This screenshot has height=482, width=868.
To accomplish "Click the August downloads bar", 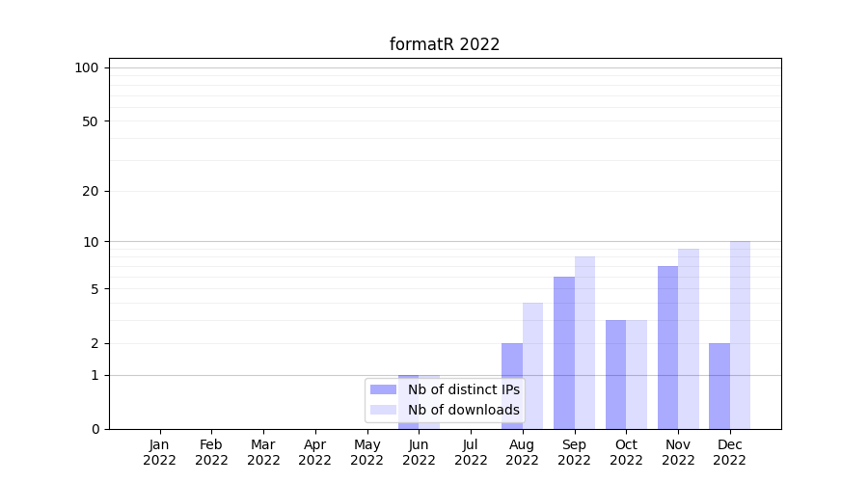I will (532, 365).
